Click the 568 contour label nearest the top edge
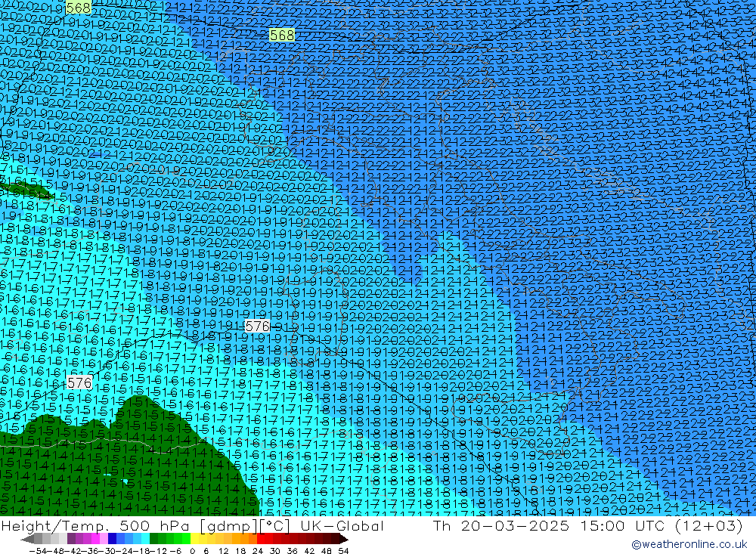Screen dimensions: 756x554 point(78,8)
